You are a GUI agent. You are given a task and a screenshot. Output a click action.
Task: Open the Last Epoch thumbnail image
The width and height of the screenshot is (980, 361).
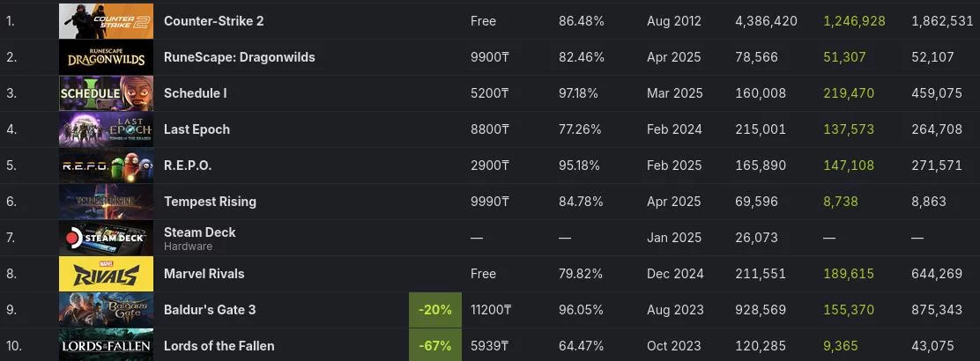click(x=107, y=130)
